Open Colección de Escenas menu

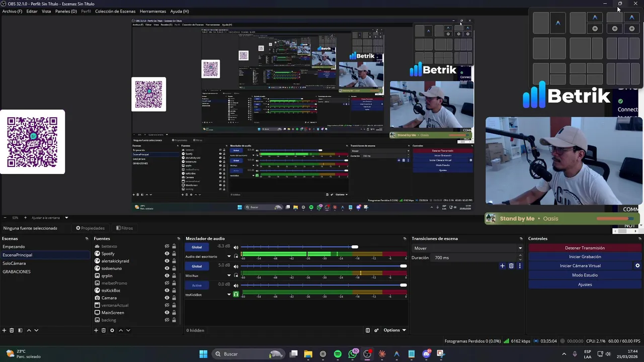coord(115,11)
